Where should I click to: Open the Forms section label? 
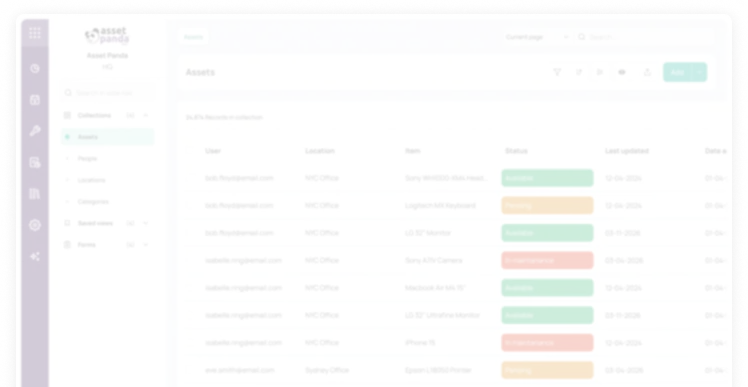pyautogui.click(x=87, y=245)
